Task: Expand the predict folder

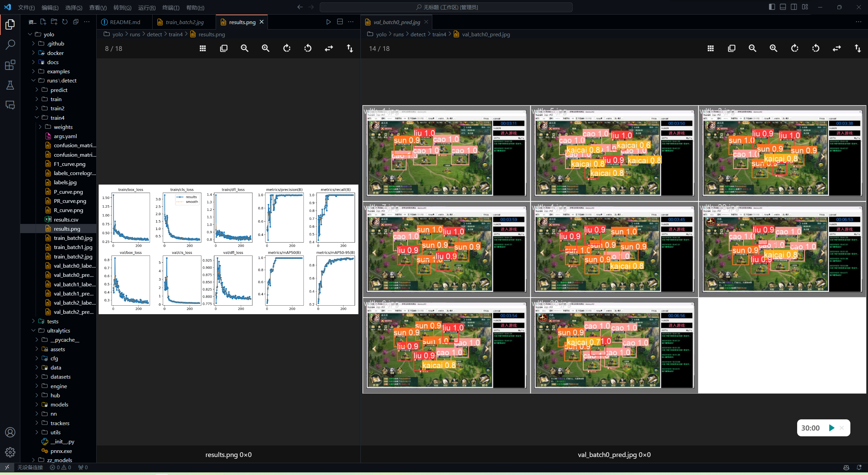Action: [x=59, y=90]
